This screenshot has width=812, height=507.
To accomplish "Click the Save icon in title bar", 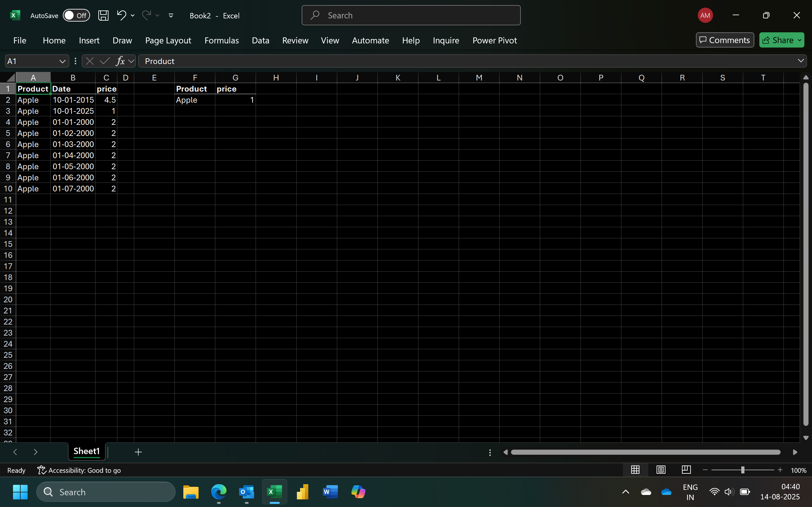I will click(103, 16).
